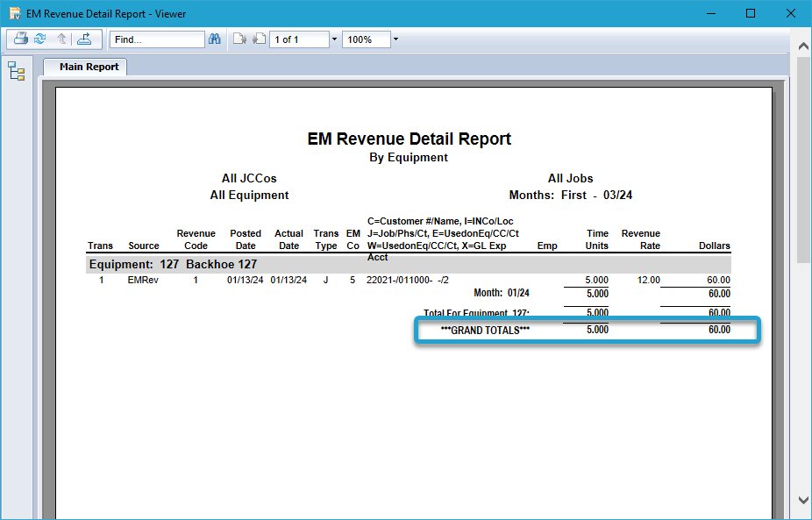The image size is (812, 520).
Task: Close the report viewer window
Action: (791, 13)
